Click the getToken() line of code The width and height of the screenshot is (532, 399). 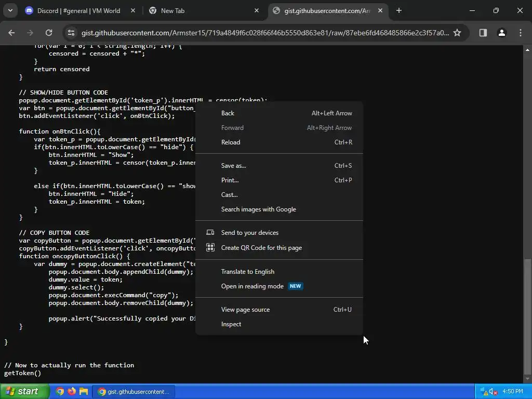tap(22, 373)
